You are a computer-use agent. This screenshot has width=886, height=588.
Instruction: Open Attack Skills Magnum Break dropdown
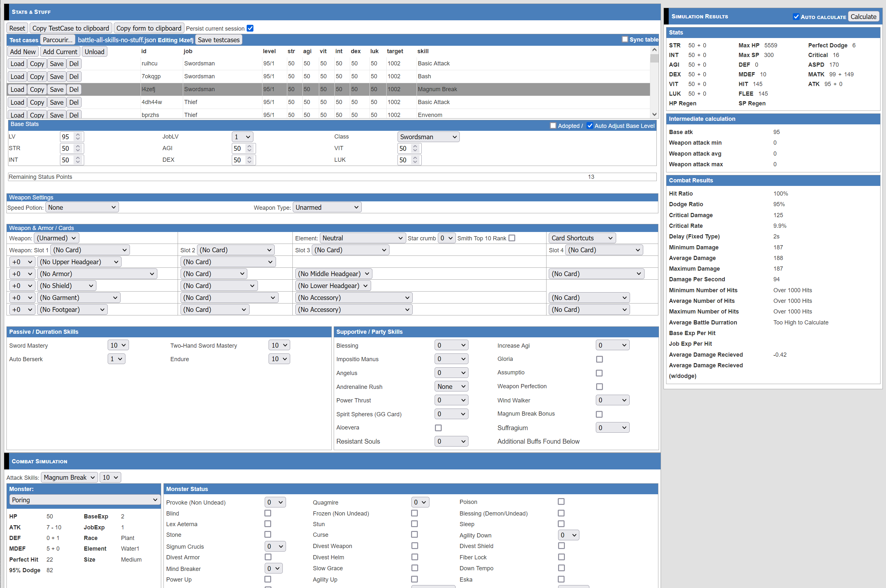point(69,477)
